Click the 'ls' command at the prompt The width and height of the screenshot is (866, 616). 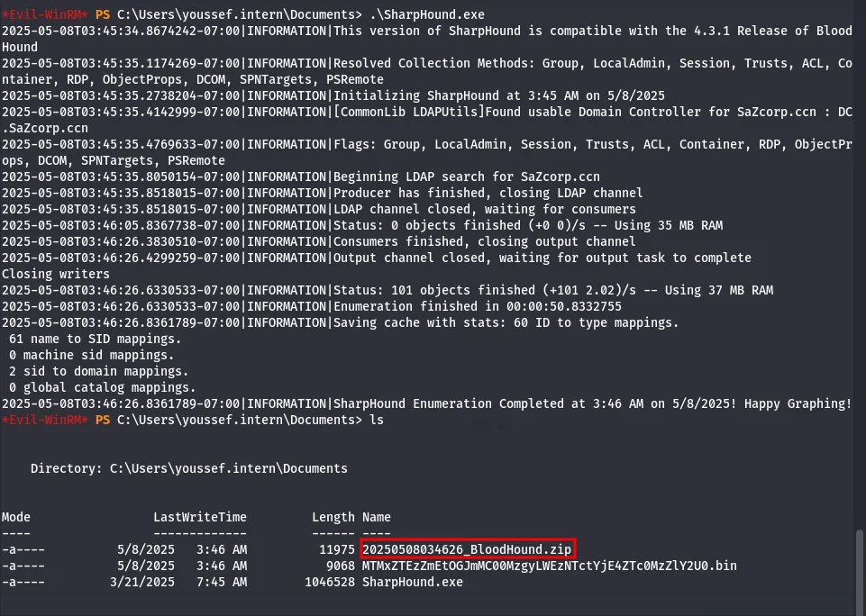click(377, 420)
